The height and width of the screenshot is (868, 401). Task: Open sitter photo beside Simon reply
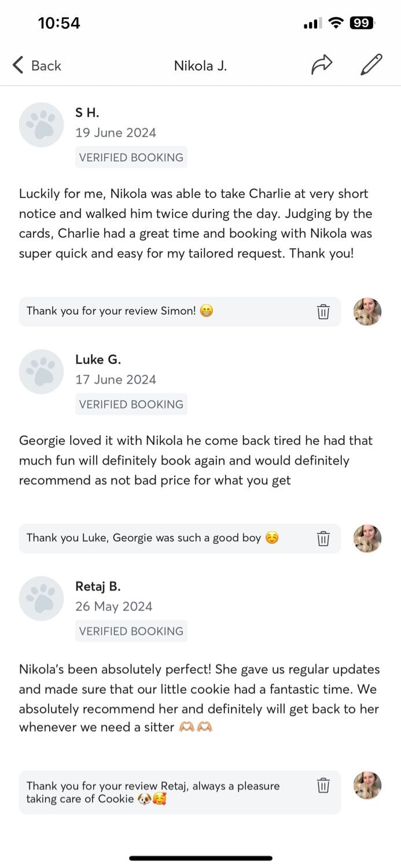[367, 312]
